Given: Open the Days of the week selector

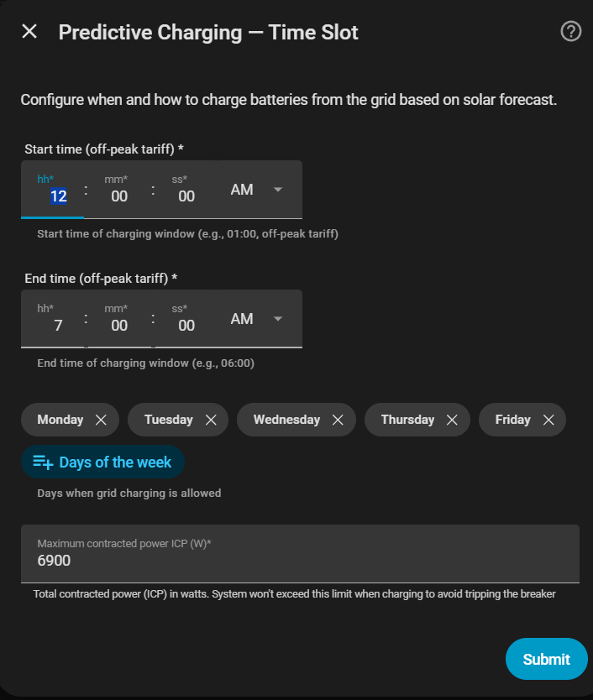Looking at the screenshot, I should click(114, 462).
